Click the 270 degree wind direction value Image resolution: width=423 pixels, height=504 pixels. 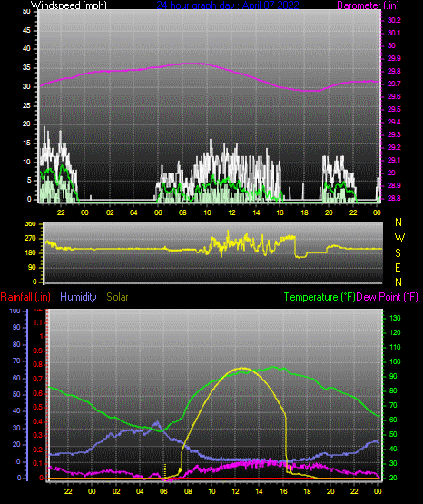click(x=30, y=239)
